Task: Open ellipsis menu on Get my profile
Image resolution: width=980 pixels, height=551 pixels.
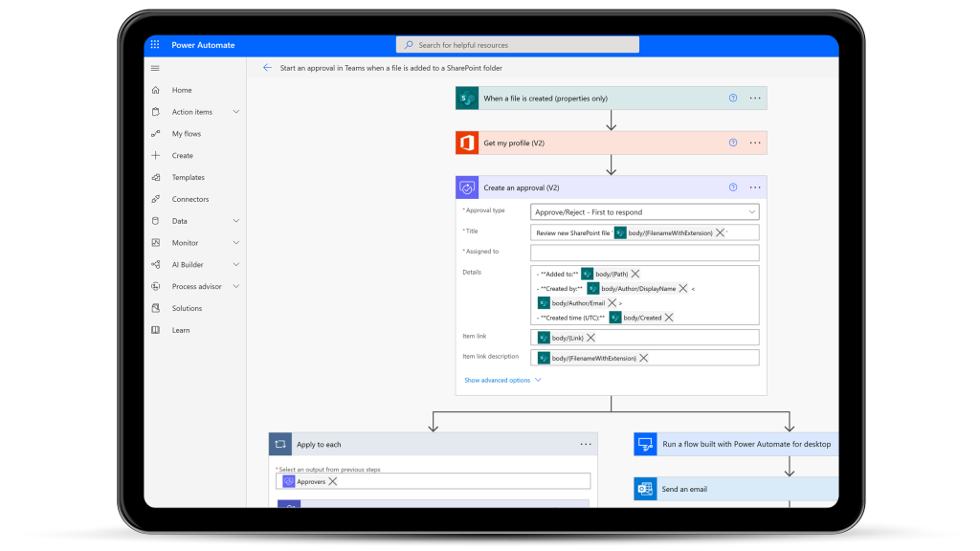Action: click(755, 143)
